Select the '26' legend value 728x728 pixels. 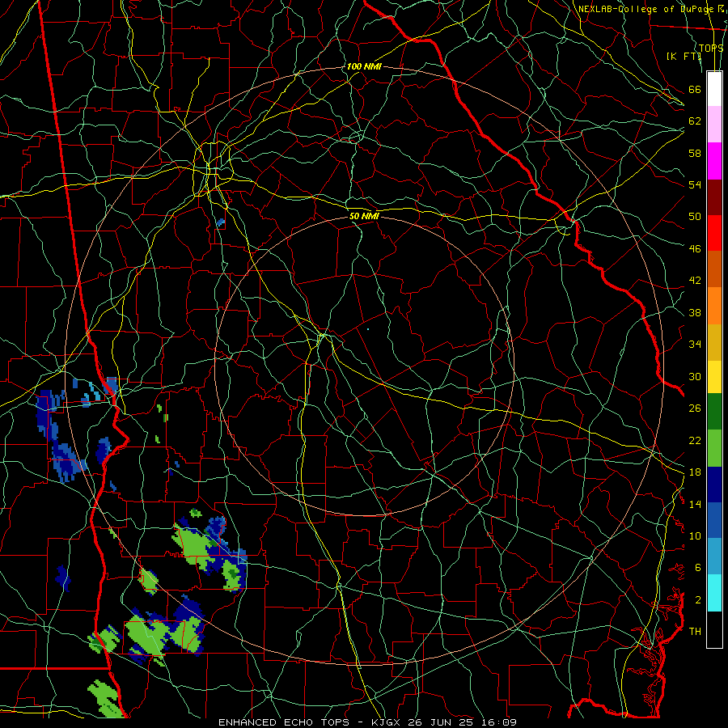point(695,408)
